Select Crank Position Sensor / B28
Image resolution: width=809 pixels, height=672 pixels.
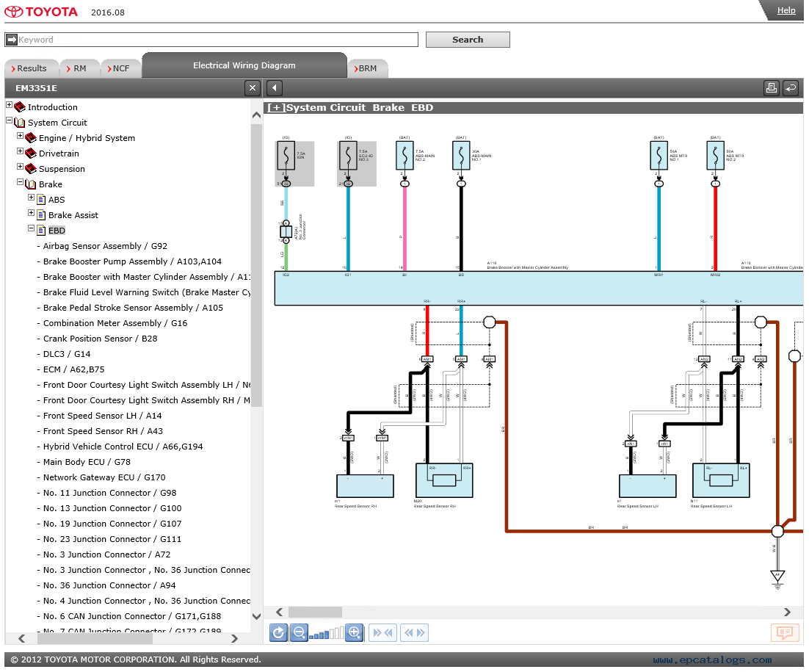[101, 339]
